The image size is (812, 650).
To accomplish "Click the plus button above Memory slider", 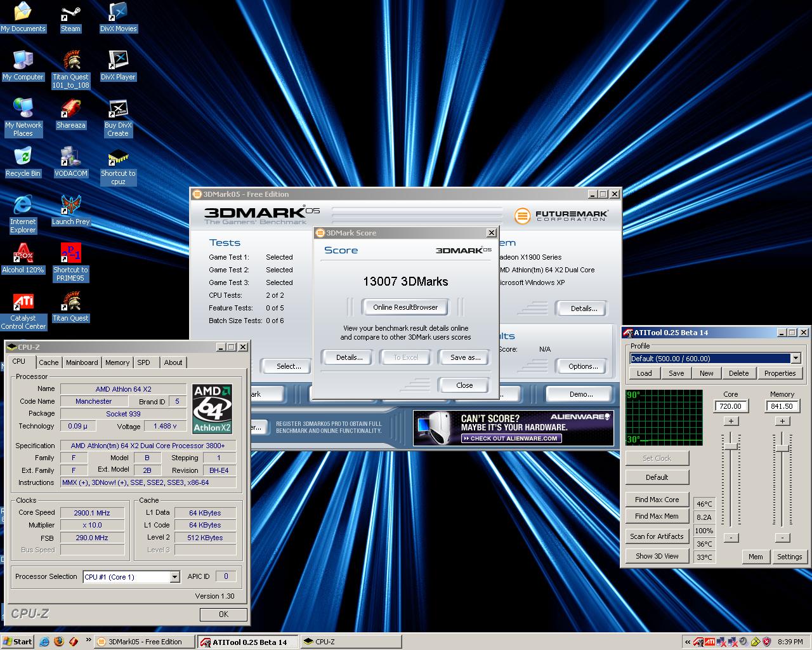I will 782,421.
